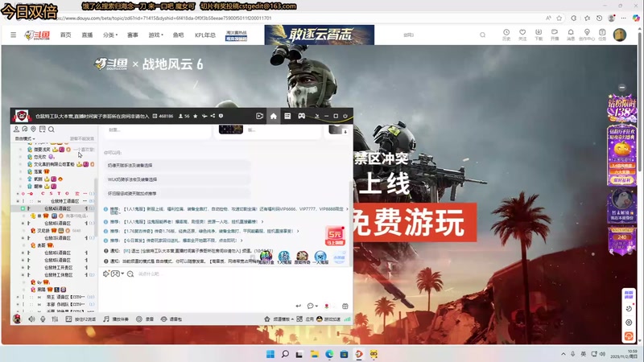This screenshot has height=362, width=644.
Task: Open the member list person icon
Action: tap(16, 130)
